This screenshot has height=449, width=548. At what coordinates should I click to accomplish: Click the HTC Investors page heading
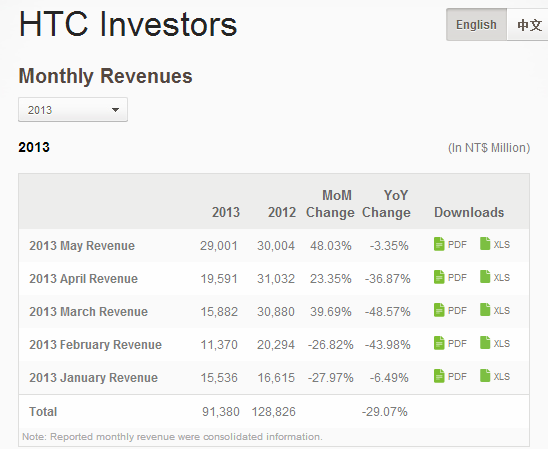coord(128,24)
